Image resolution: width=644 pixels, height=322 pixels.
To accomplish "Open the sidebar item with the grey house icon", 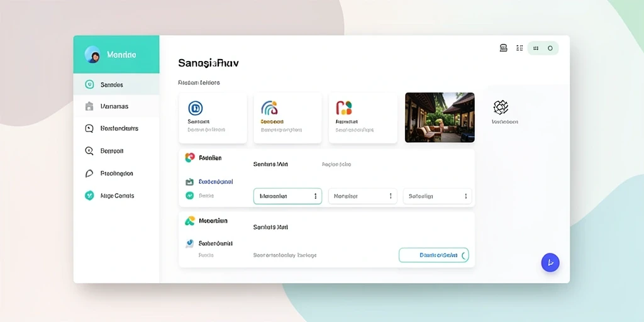I will point(116,106).
